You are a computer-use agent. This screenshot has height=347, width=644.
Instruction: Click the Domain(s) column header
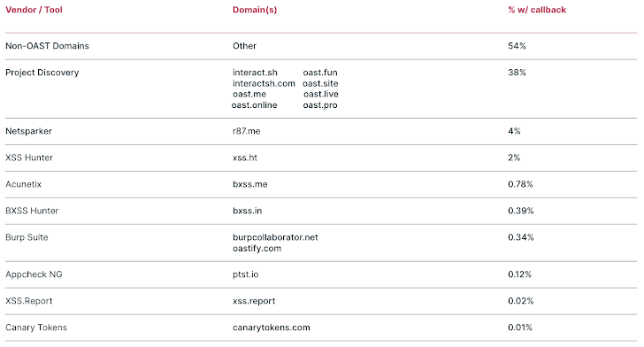pyautogui.click(x=255, y=10)
